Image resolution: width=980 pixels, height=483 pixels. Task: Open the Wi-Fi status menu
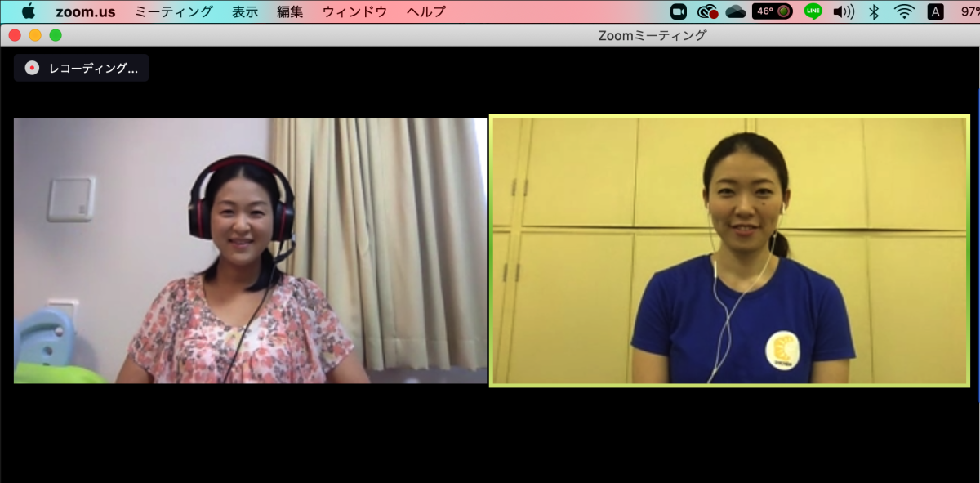click(904, 11)
